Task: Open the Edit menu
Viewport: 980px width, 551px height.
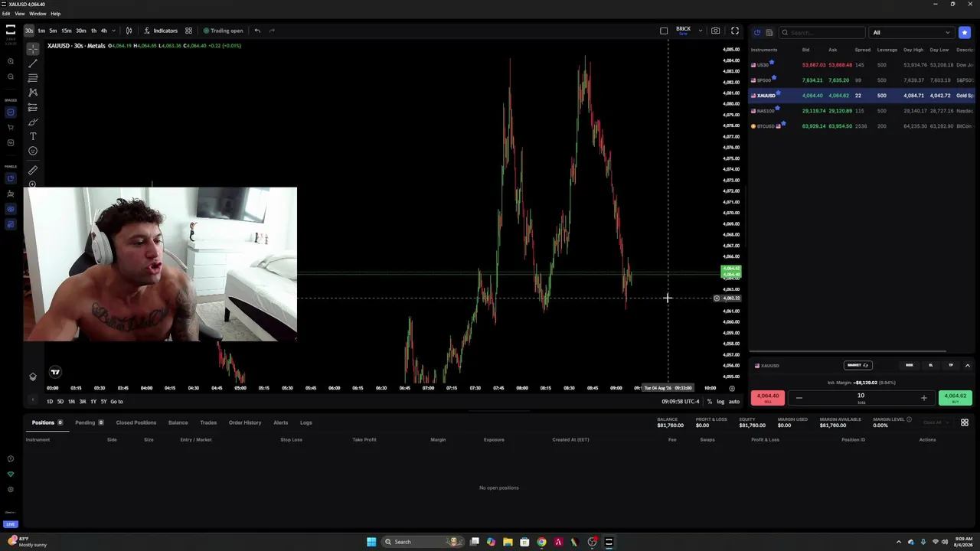Action: click(x=5, y=14)
